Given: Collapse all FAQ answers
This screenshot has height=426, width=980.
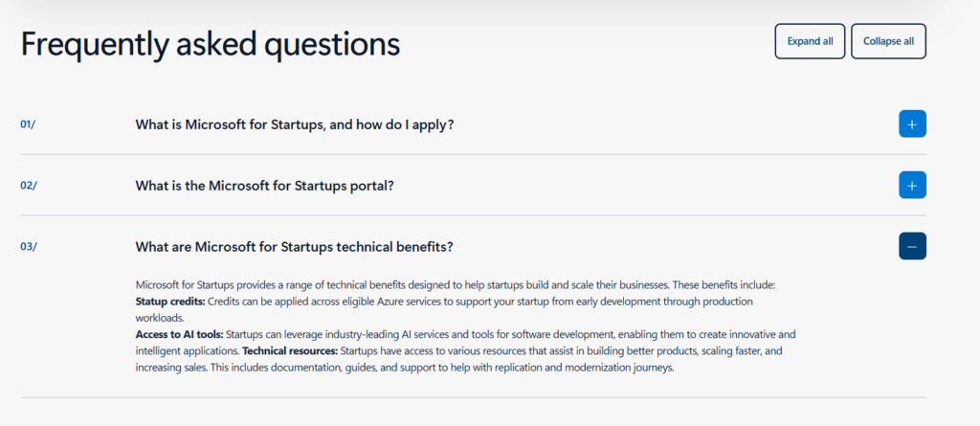Looking at the screenshot, I should (888, 41).
